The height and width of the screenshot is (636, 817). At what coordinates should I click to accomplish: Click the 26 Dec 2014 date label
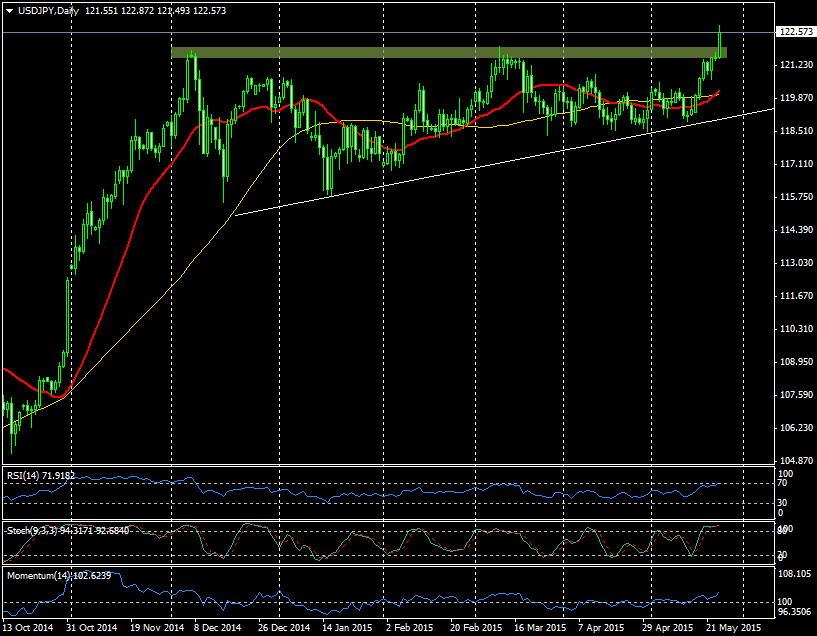pos(284,628)
